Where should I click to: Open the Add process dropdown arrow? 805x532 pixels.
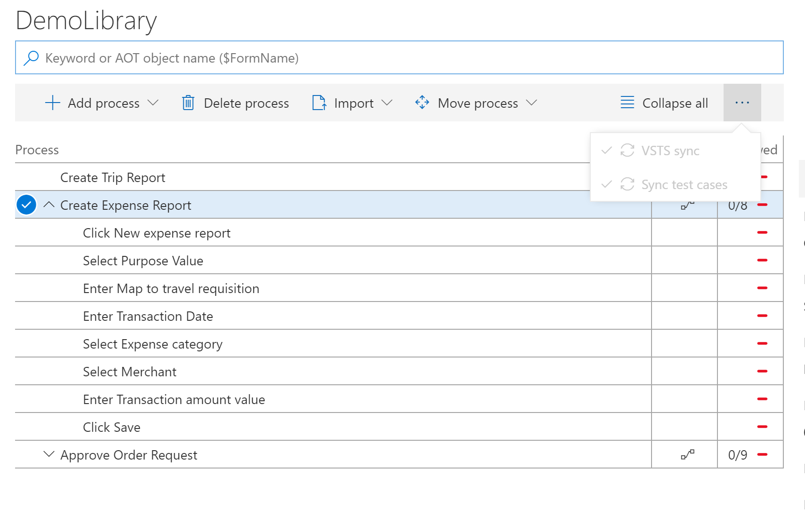click(153, 103)
